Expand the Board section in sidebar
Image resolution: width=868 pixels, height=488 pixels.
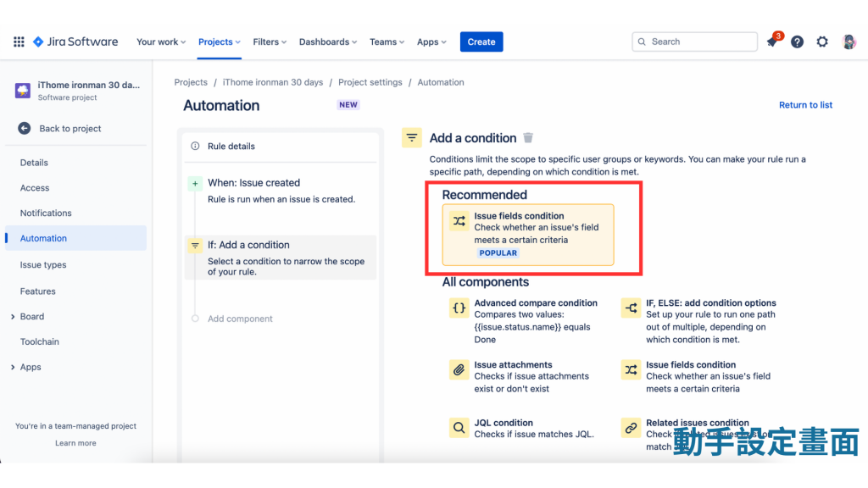[13, 317]
